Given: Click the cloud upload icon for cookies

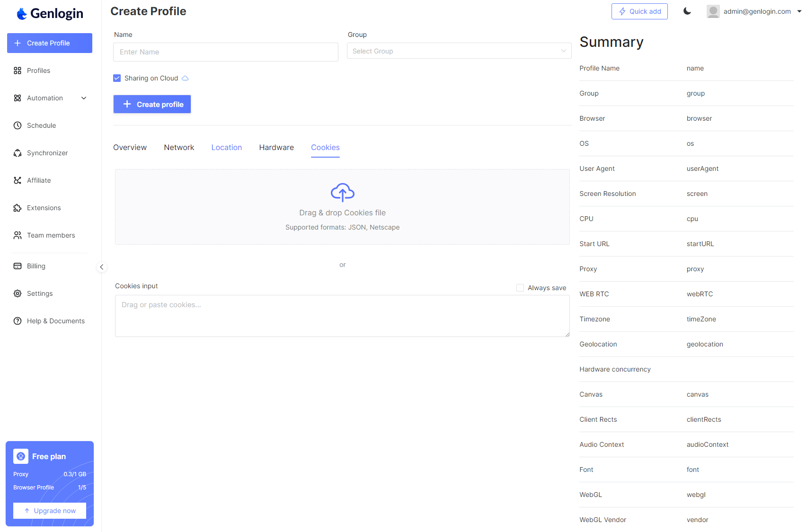Looking at the screenshot, I should click(342, 192).
